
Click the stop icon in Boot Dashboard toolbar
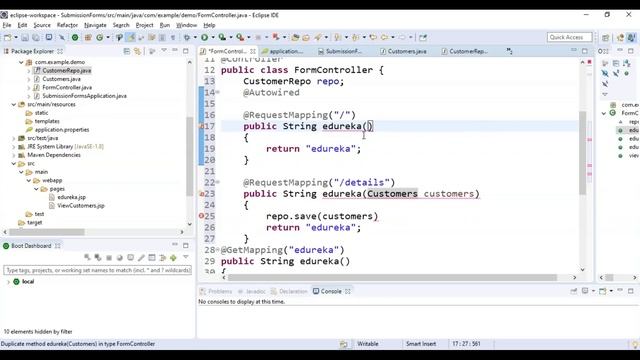(x=109, y=258)
